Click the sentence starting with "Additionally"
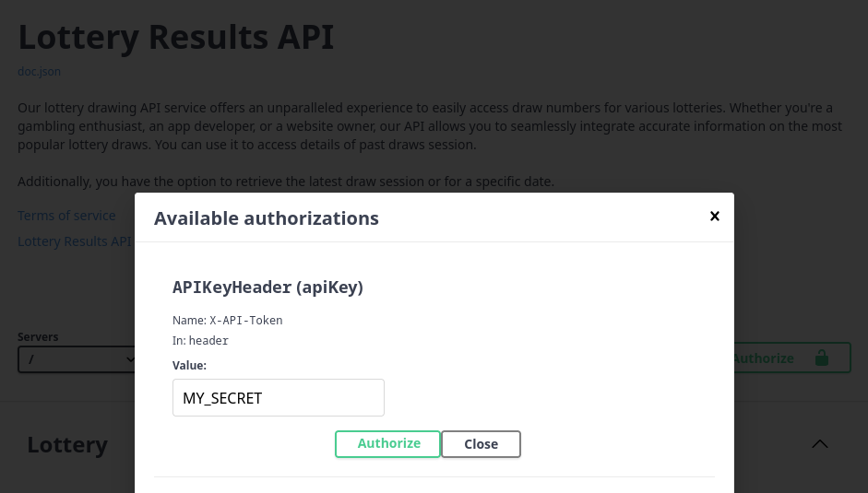The width and height of the screenshot is (868, 493). pos(285,182)
